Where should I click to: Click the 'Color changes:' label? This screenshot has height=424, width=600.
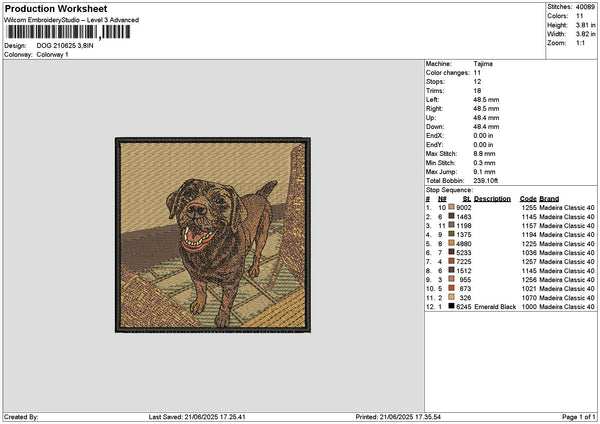coord(448,73)
